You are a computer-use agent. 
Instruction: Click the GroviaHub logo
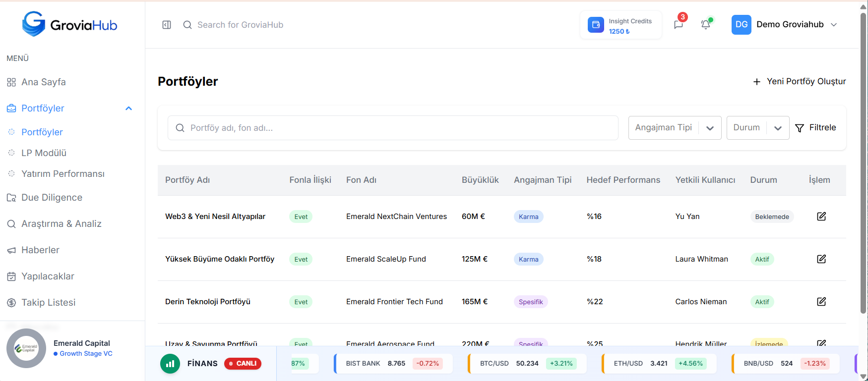tap(70, 24)
